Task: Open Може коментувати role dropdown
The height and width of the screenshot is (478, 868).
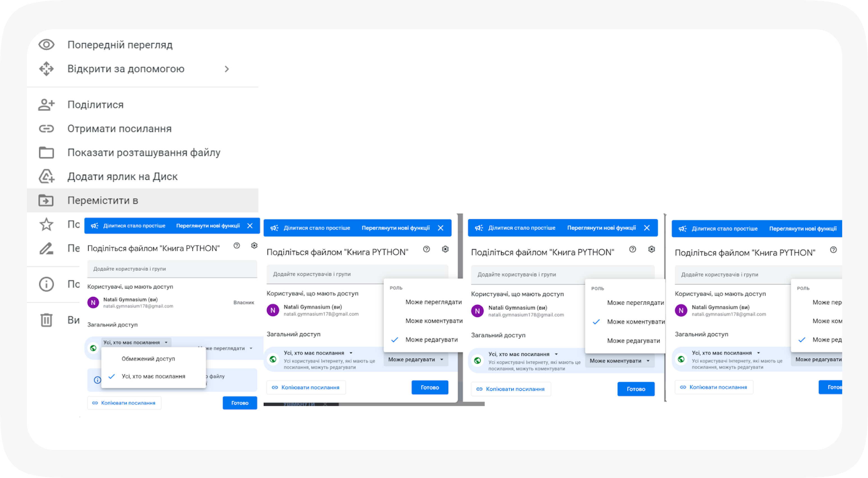Action: [x=619, y=361]
